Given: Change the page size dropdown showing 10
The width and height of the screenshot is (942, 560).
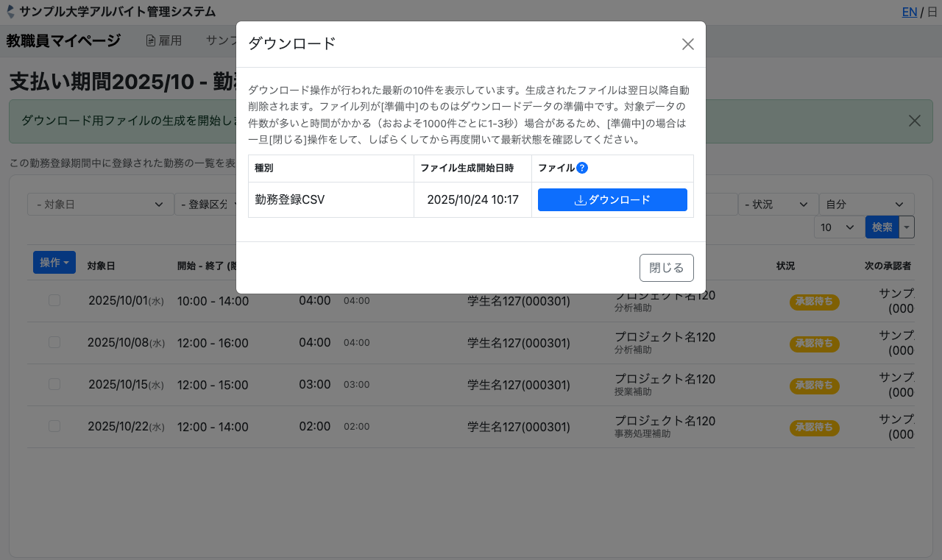Looking at the screenshot, I should tap(838, 227).
